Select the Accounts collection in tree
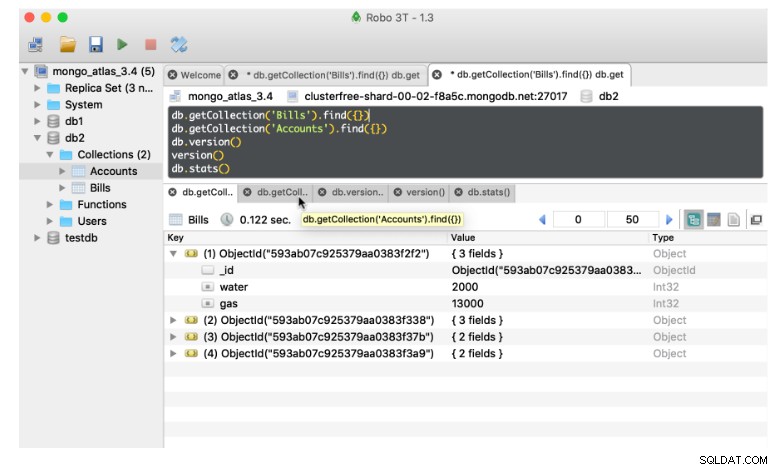The image size is (777, 470). point(113,171)
